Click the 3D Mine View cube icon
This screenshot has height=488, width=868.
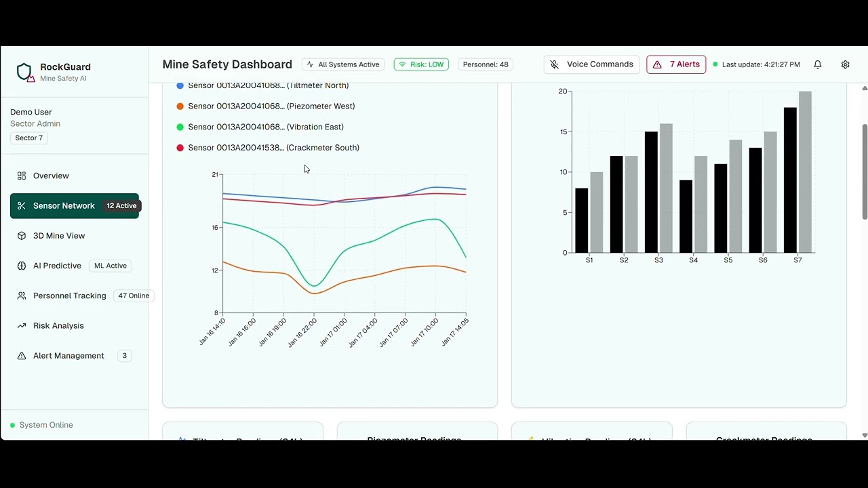click(22, 236)
